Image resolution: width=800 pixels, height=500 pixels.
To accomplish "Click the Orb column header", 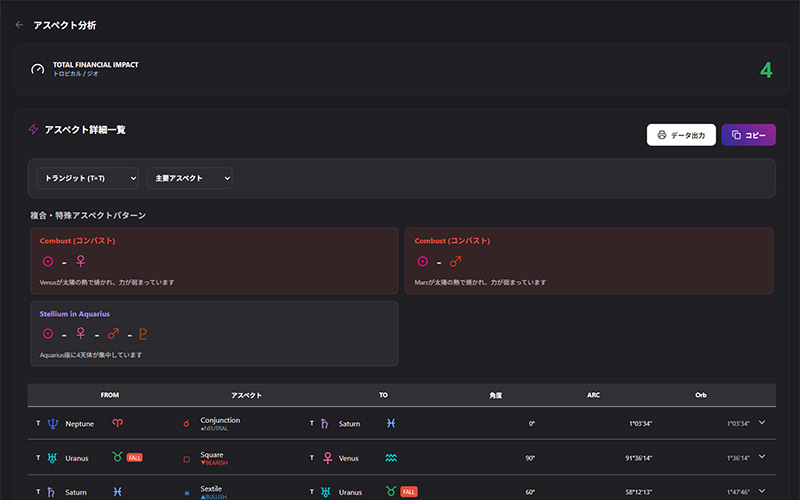I will pos(700,395).
